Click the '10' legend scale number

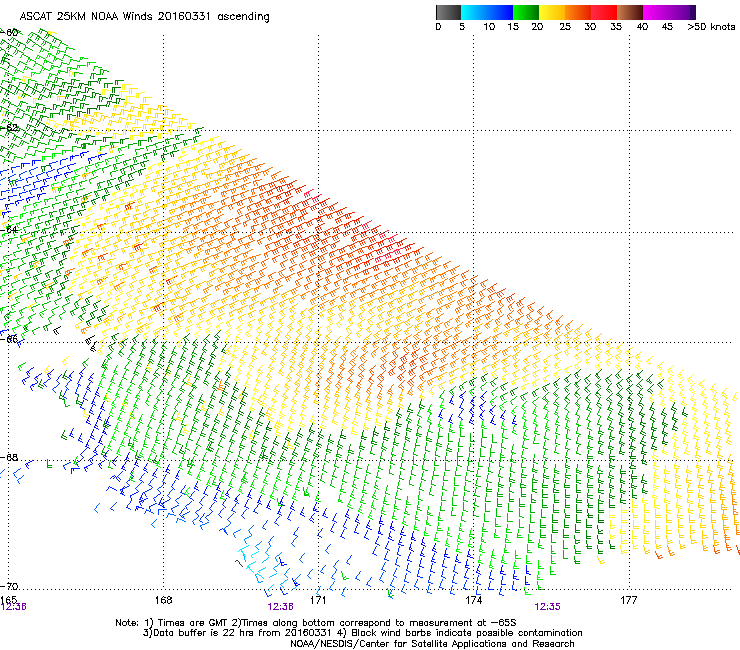(489, 27)
